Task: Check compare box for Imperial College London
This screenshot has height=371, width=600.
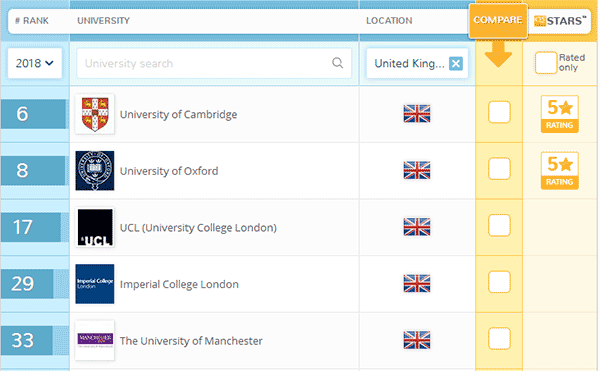Action: point(499,282)
